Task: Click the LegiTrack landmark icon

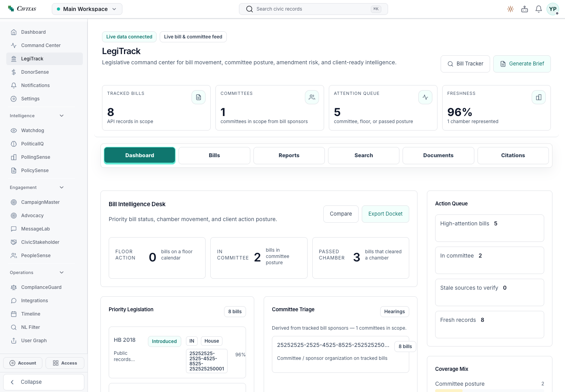Action: tap(14, 59)
